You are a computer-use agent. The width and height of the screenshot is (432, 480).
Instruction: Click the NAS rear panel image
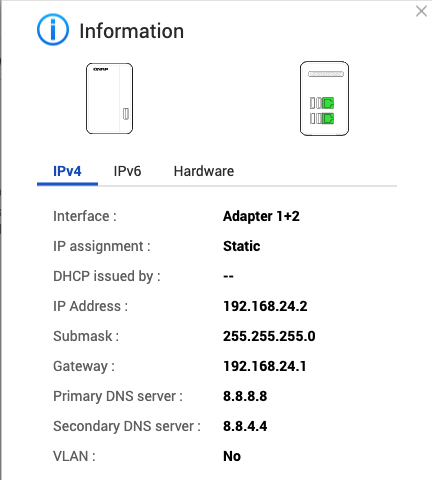point(324,99)
